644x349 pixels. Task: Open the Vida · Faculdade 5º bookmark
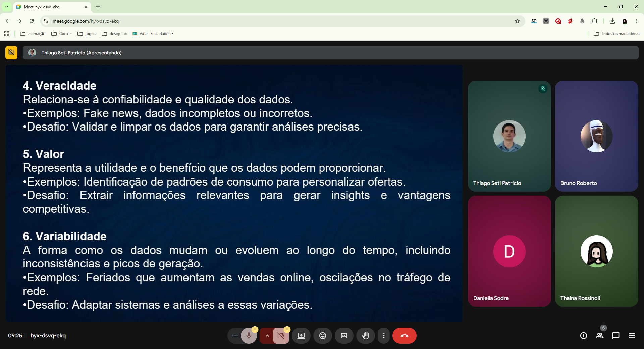tap(153, 34)
